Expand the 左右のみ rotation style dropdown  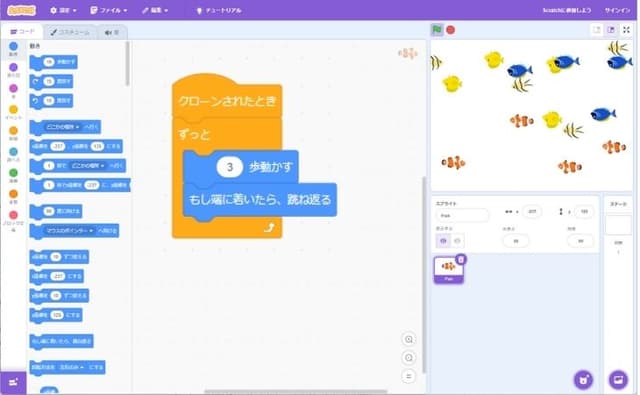72,367
